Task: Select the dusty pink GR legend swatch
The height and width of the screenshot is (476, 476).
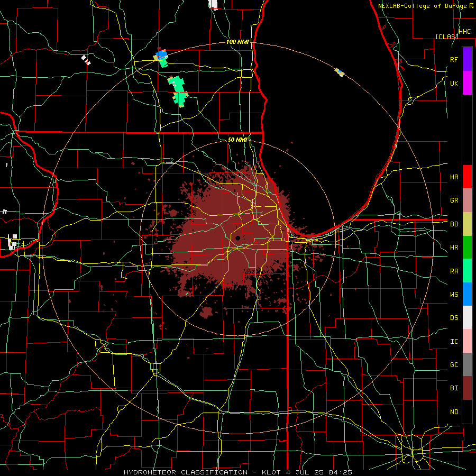Action: pyautogui.click(x=467, y=200)
